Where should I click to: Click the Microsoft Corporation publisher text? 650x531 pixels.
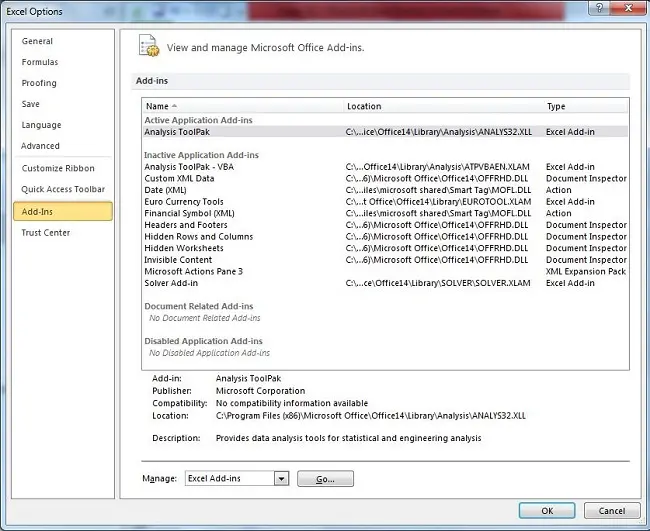coord(260,391)
